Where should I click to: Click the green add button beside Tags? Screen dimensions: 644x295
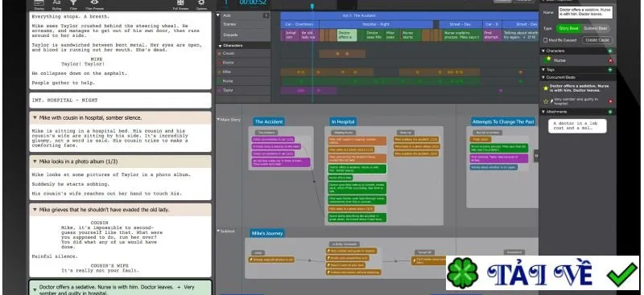point(610,70)
